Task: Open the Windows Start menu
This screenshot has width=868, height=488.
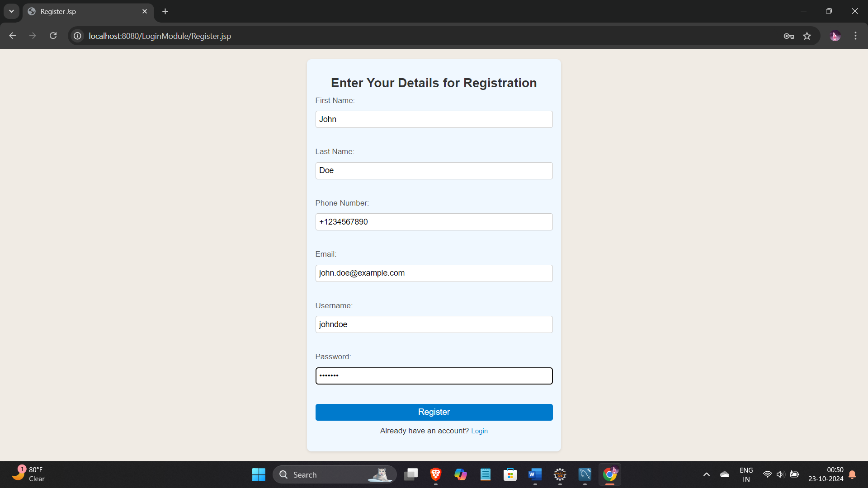Action: point(259,474)
